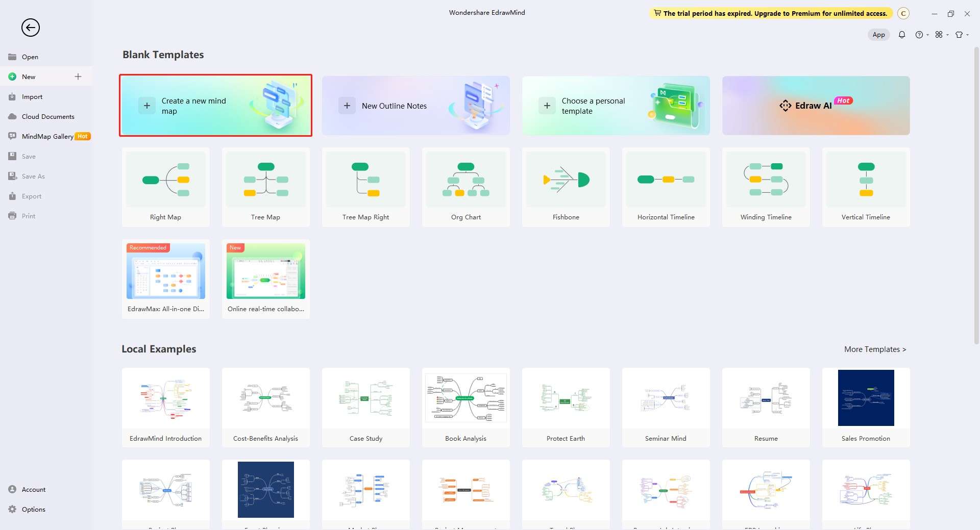This screenshot has height=530, width=980.
Task: Open the Sales Promotion example
Action: pyautogui.click(x=866, y=408)
